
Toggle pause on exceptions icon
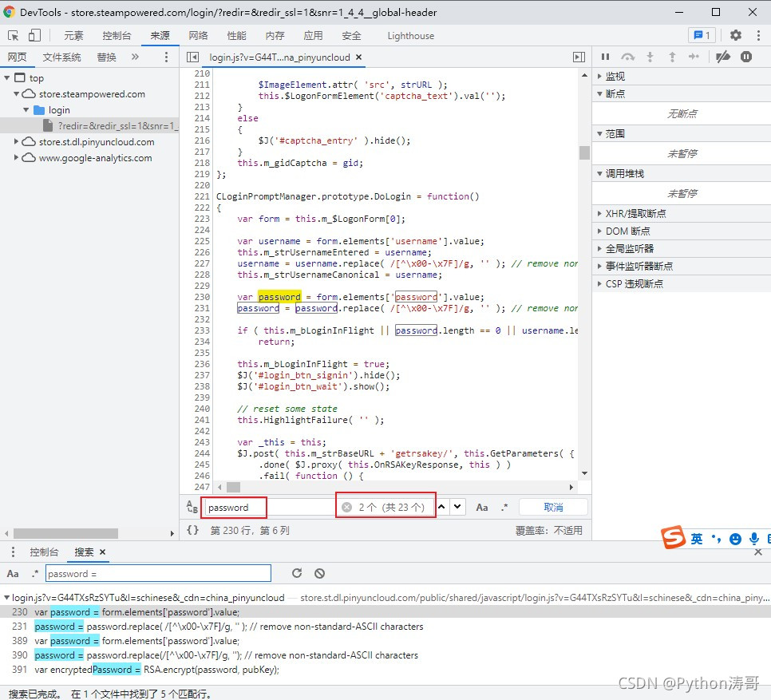tap(746, 57)
